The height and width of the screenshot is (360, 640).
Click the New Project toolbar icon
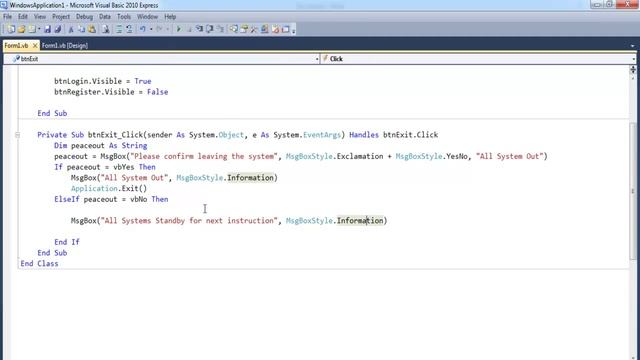coord(11,29)
